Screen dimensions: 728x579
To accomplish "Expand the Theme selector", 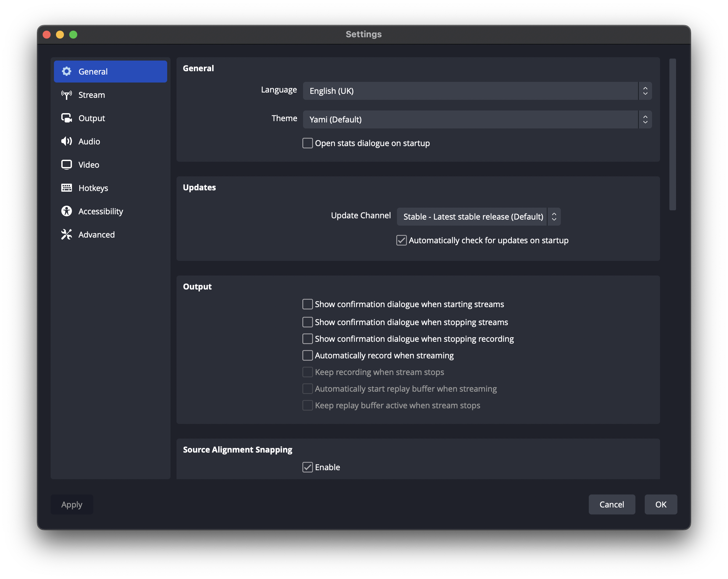I will pos(477,120).
